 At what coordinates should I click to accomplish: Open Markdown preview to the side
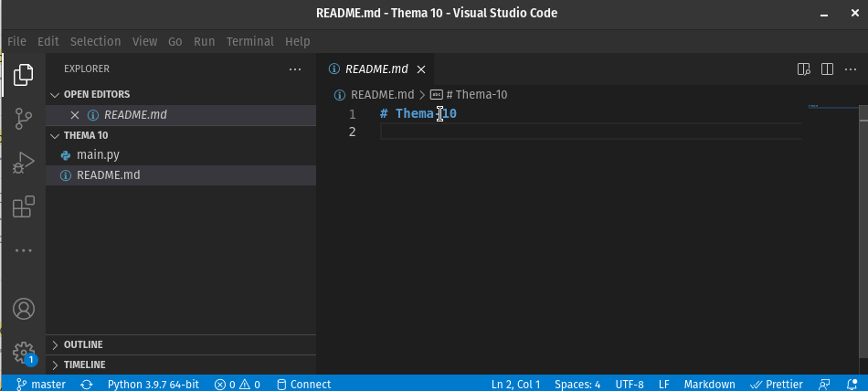point(804,69)
